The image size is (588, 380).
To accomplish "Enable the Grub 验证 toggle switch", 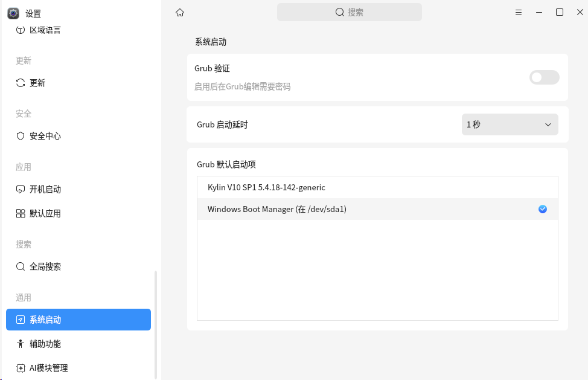I will pyautogui.click(x=544, y=77).
